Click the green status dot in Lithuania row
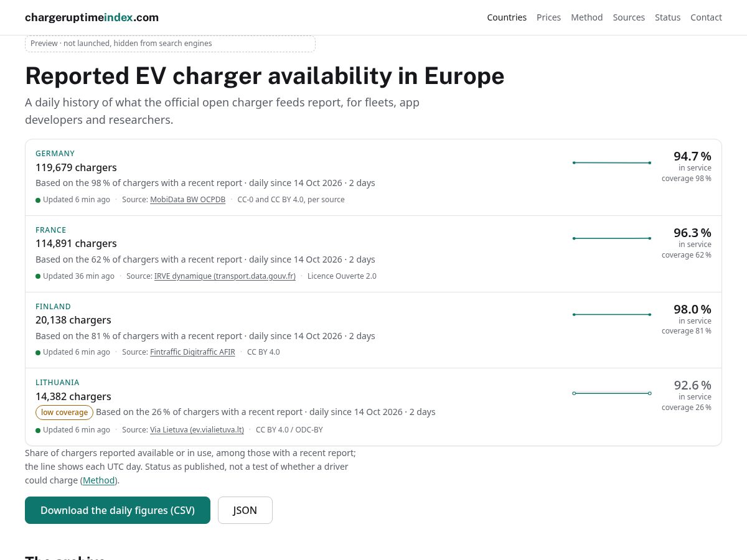 pos(38,431)
